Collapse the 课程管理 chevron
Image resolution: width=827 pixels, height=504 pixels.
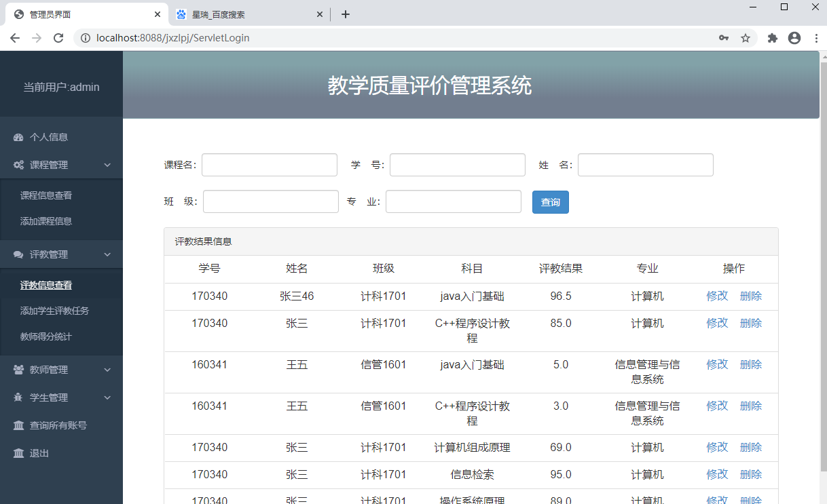click(x=107, y=165)
